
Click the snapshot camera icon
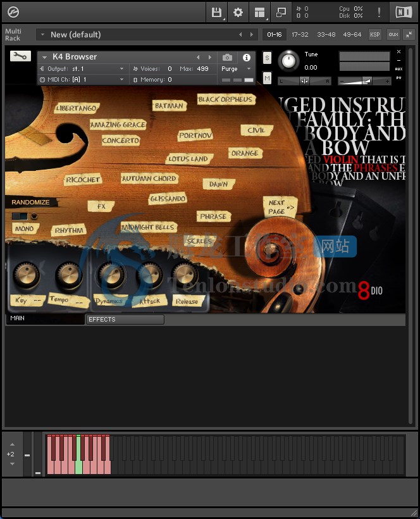click(x=227, y=57)
